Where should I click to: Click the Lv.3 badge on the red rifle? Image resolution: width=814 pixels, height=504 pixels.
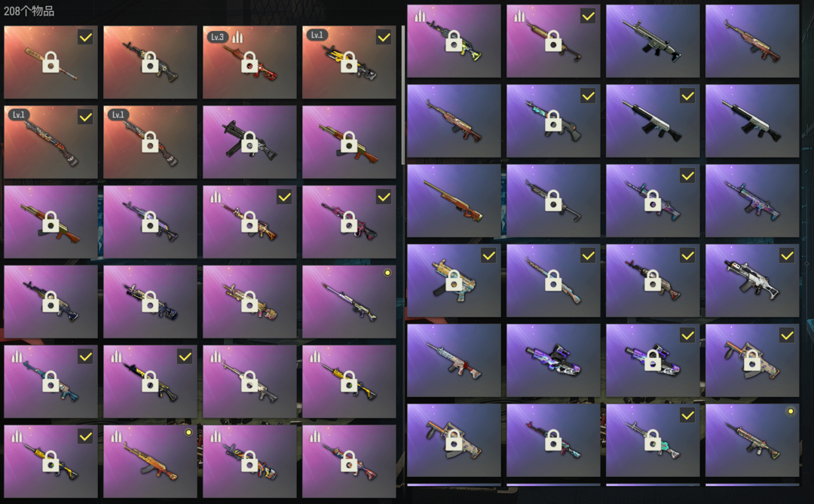(x=218, y=37)
